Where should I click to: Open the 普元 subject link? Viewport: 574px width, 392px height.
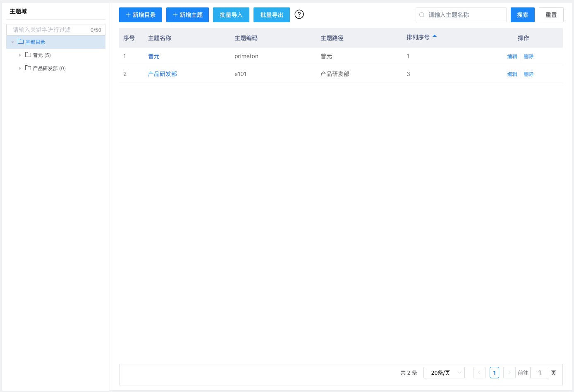pyautogui.click(x=153, y=56)
